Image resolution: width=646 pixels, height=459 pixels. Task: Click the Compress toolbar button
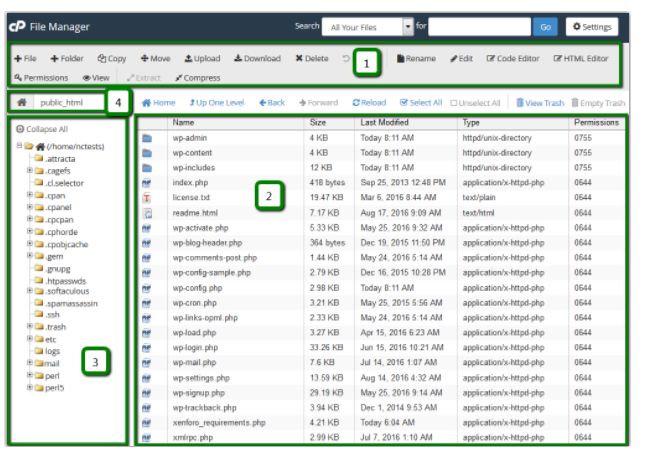pos(198,78)
